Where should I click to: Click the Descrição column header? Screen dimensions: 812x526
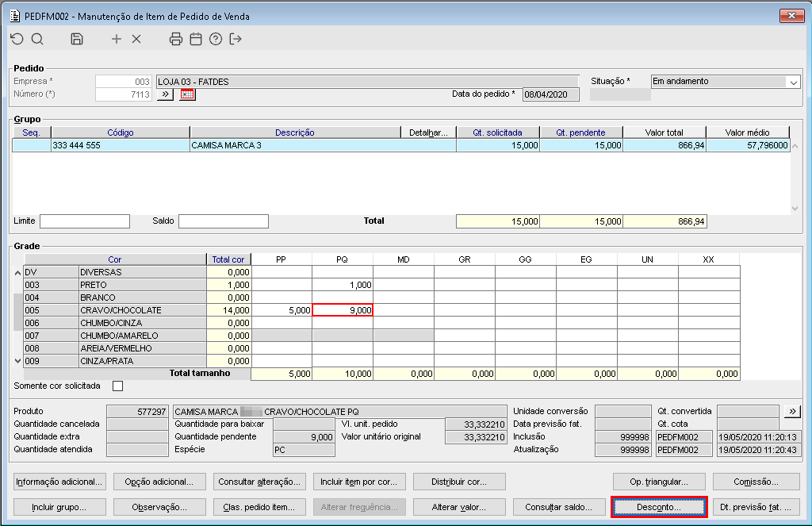295,132
